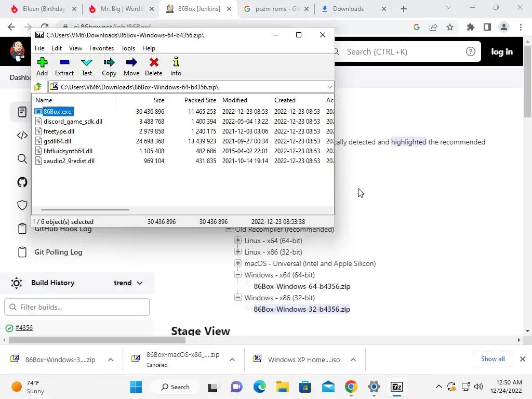This screenshot has width=532, height=399.
Task: Open the Info toolbar icon
Action: pyautogui.click(x=176, y=66)
